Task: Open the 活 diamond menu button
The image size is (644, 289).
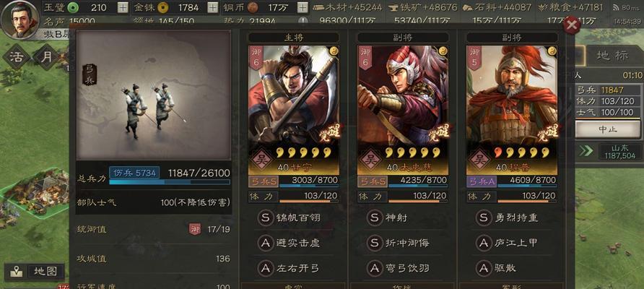Action: coord(17,57)
